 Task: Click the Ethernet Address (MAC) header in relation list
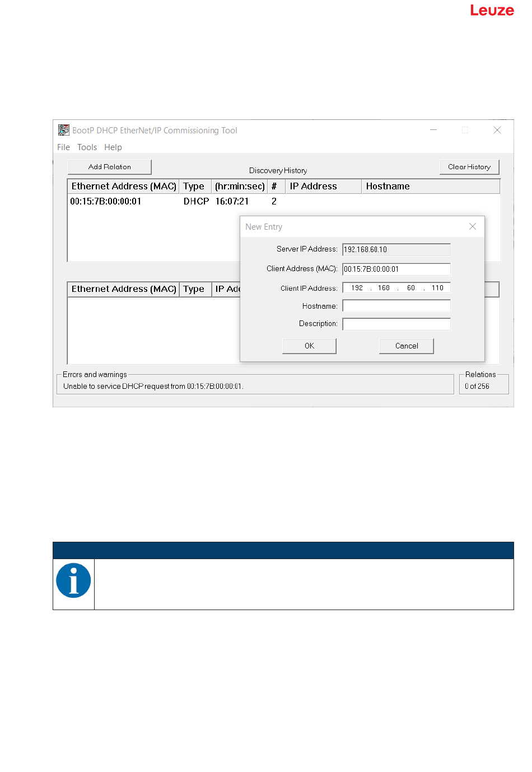(124, 289)
